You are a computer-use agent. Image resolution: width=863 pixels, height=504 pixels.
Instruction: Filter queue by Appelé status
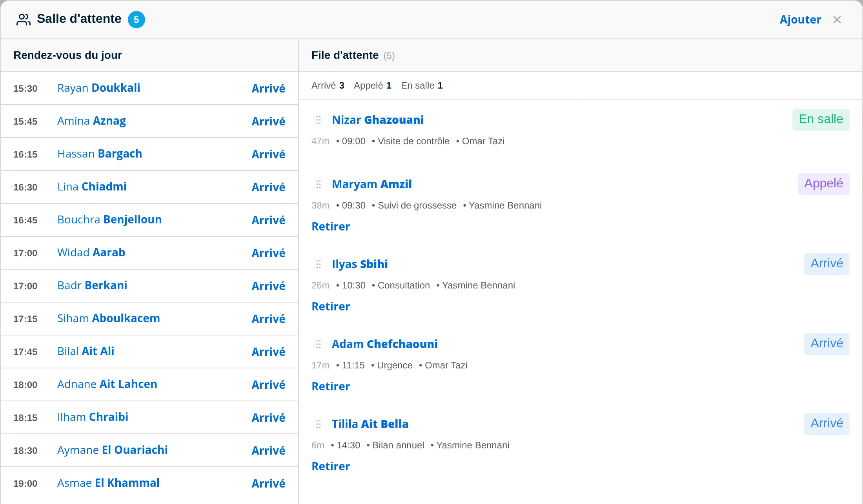(373, 85)
